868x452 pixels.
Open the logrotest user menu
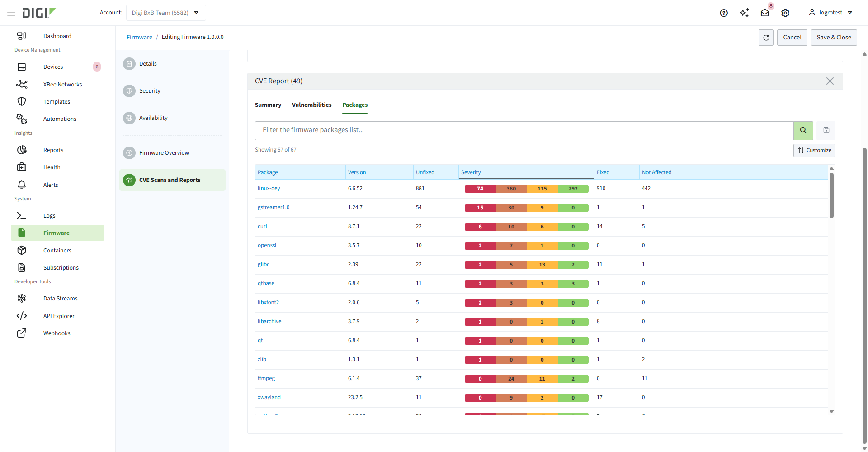click(830, 13)
